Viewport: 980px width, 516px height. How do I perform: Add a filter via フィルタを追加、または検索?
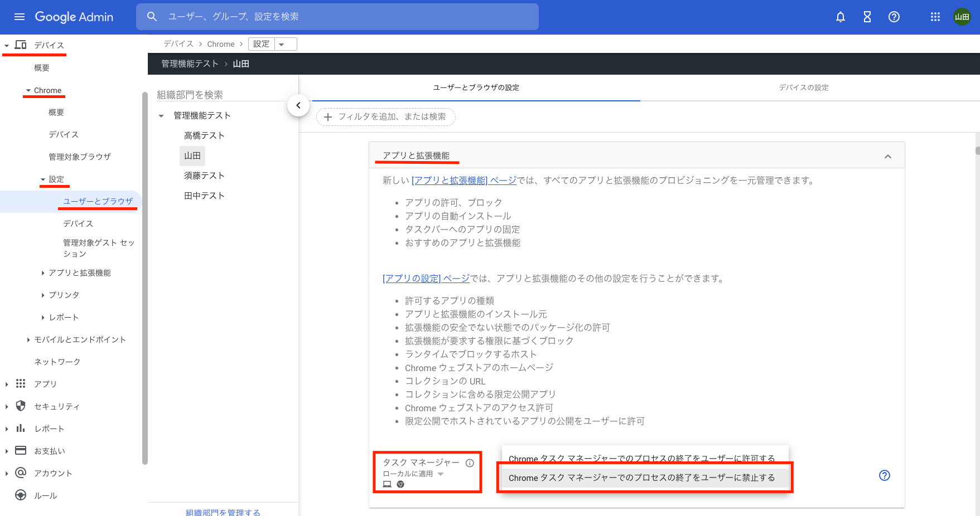point(386,116)
